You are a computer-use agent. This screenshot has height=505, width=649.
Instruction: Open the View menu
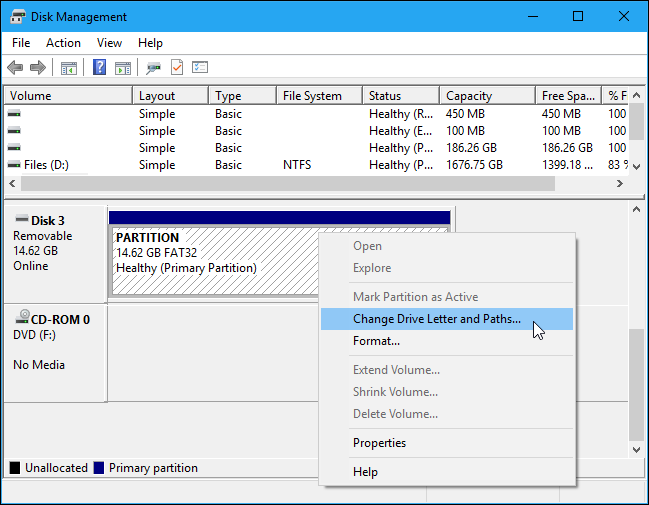[x=109, y=43]
